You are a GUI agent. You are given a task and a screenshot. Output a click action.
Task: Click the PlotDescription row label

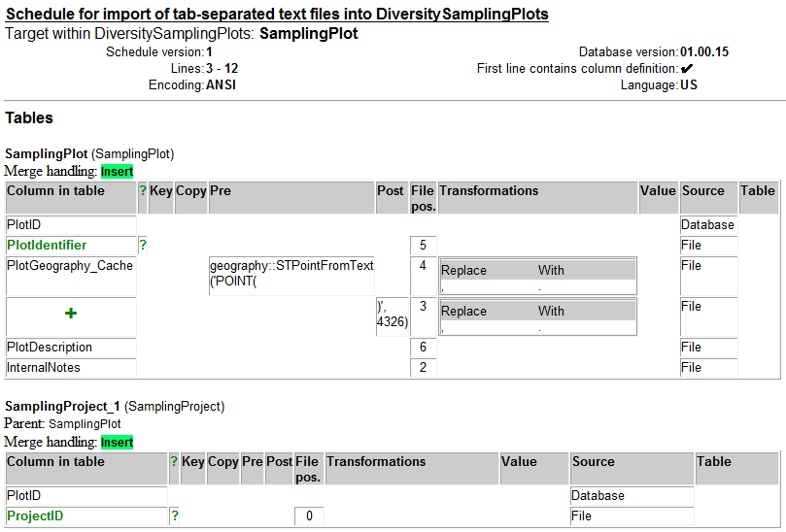[x=50, y=348]
